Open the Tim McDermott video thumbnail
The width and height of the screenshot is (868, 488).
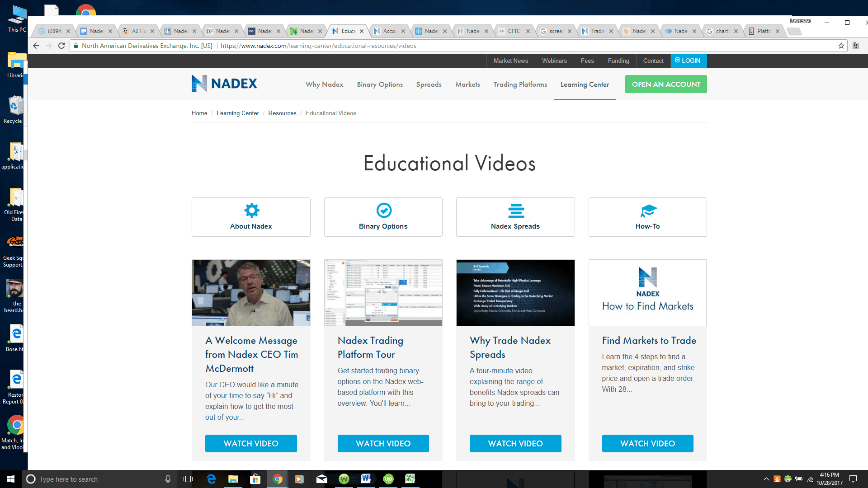coord(251,293)
